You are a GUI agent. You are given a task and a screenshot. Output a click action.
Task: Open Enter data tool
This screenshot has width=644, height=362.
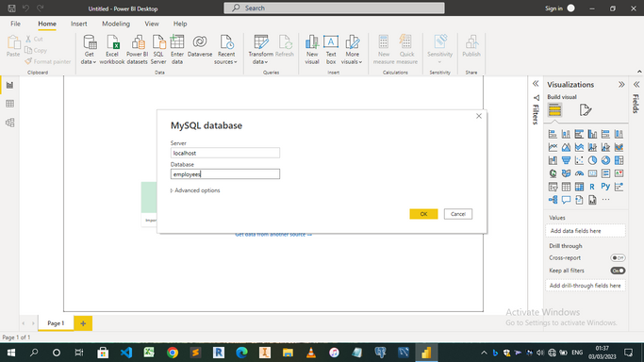click(177, 50)
